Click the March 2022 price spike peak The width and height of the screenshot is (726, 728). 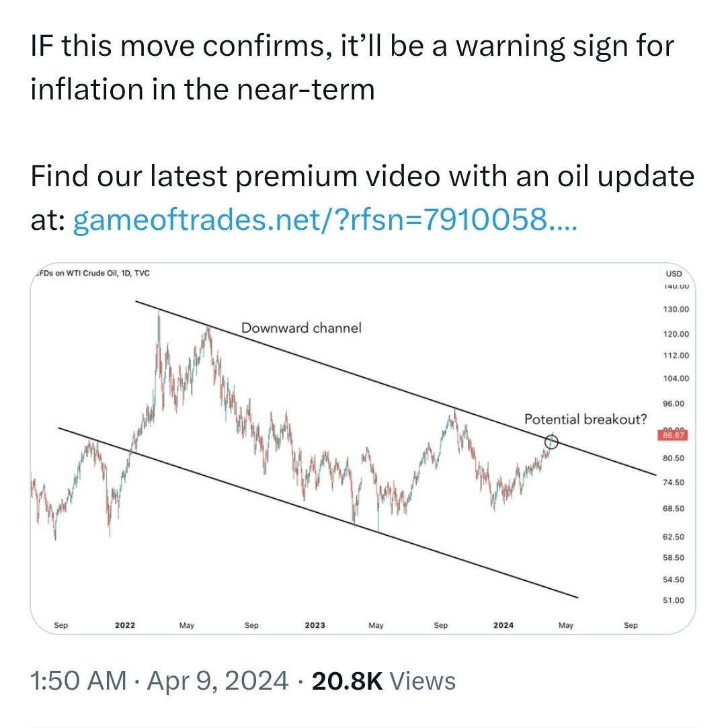click(159, 313)
